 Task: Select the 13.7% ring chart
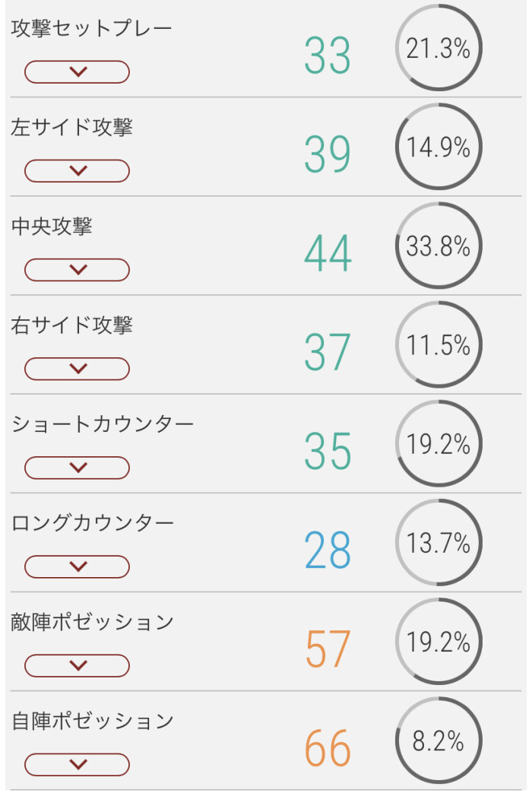point(439,543)
